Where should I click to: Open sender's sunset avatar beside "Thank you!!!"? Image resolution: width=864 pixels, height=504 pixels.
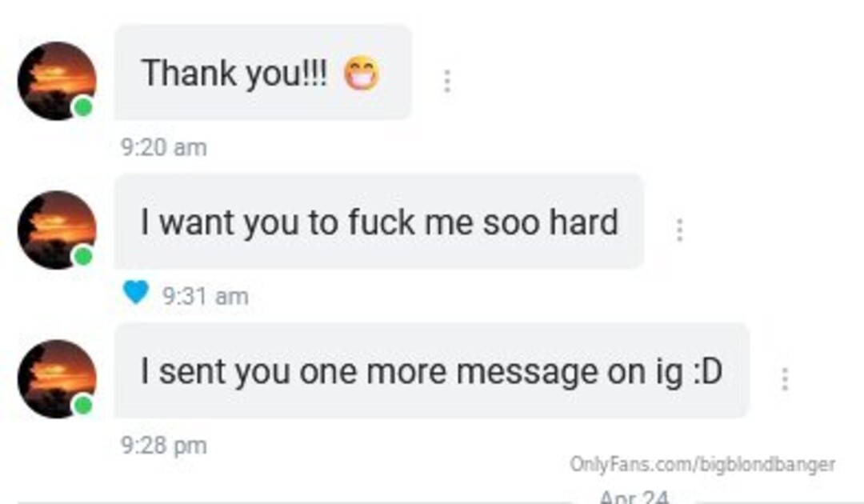click(x=57, y=81)
